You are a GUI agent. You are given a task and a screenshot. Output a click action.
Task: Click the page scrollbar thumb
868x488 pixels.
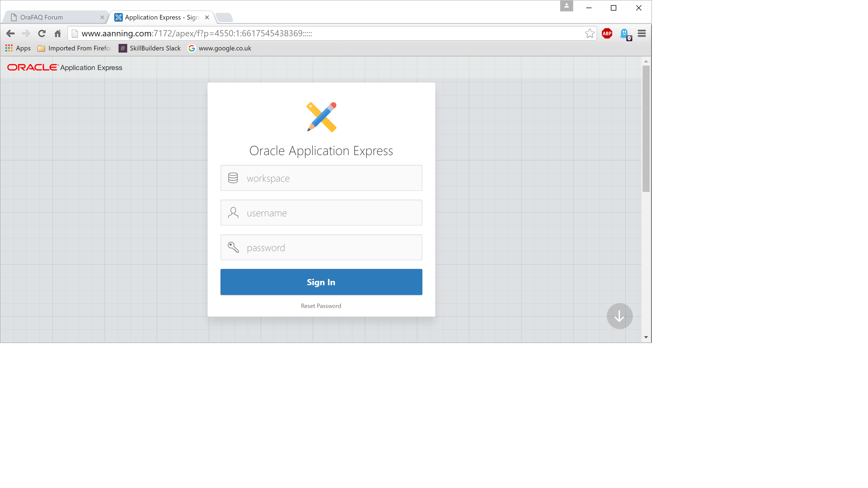coord(646,129)
